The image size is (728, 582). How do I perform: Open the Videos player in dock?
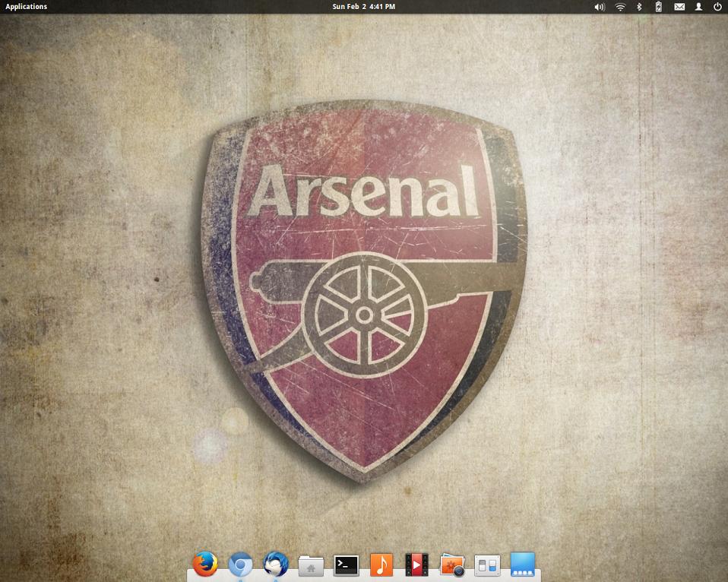(416, 565)
